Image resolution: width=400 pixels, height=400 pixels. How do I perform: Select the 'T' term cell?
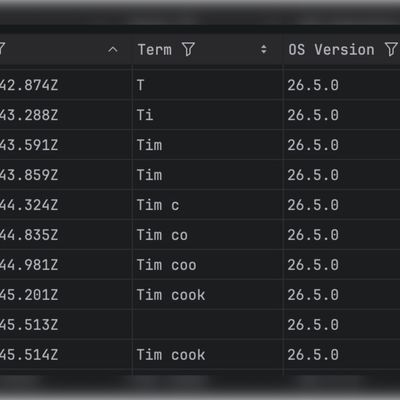(208, 85)
